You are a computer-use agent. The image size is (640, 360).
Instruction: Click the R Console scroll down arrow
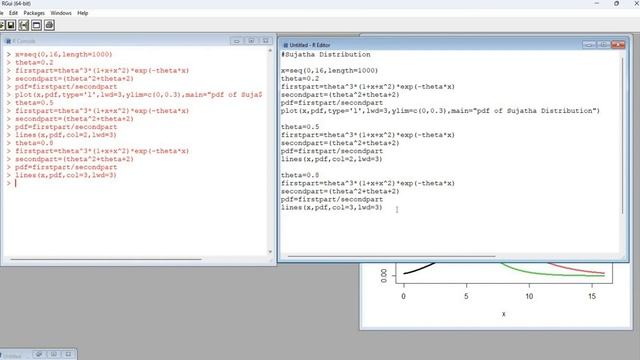pos(270,252)
